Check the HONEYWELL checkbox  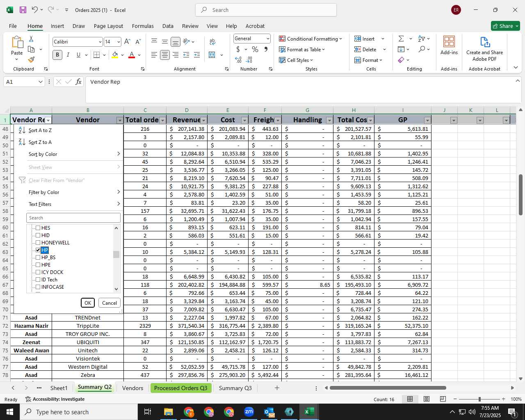(38, 242)
